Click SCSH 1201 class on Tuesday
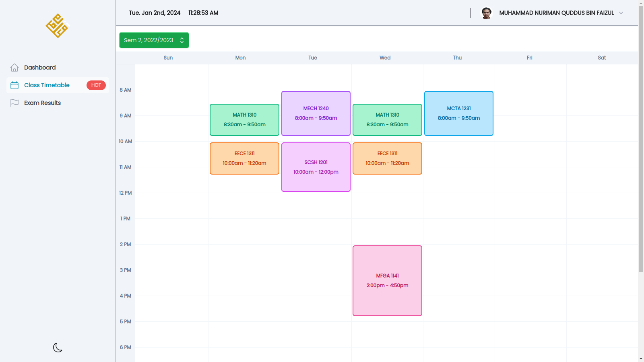The height and width of the screenshot is (362, 644). click(316, 167)
